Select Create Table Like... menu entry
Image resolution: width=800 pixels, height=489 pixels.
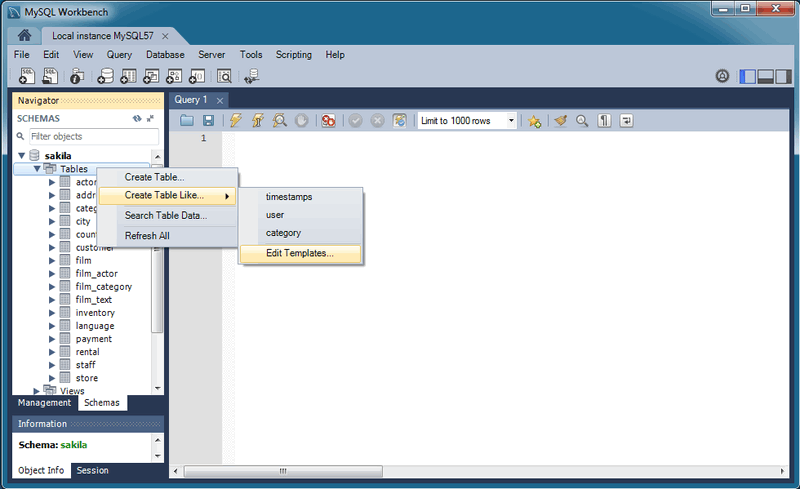167,195
